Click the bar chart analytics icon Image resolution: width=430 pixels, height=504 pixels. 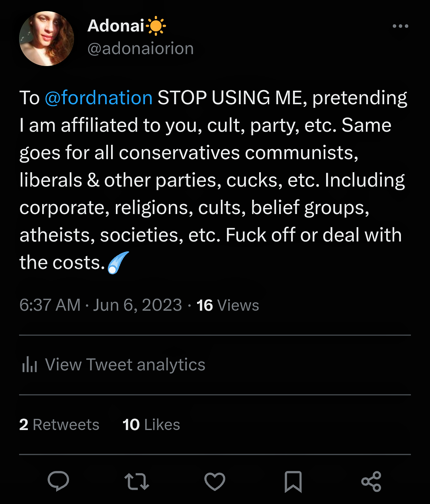coord(30,365)
